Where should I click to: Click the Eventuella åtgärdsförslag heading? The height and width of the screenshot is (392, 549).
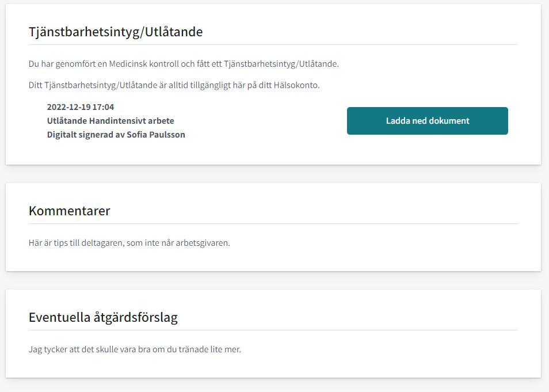(103, 317)
